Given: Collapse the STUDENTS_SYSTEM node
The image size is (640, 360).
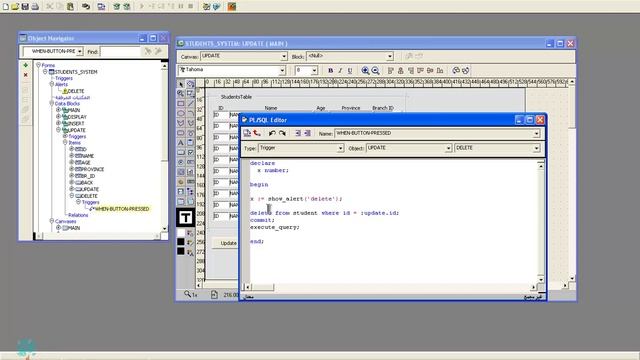Looking at the screenshot, I should (x=45, y=71).
